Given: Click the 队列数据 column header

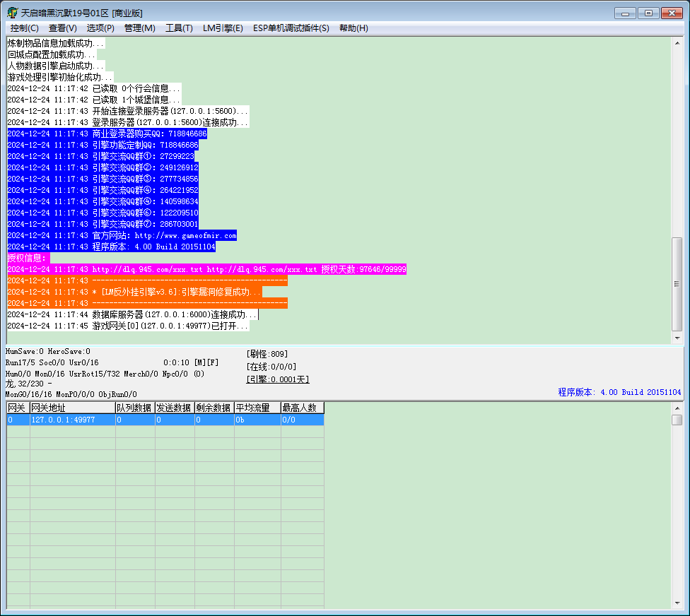Looking at the screenshot, I should tap(135, 408).
